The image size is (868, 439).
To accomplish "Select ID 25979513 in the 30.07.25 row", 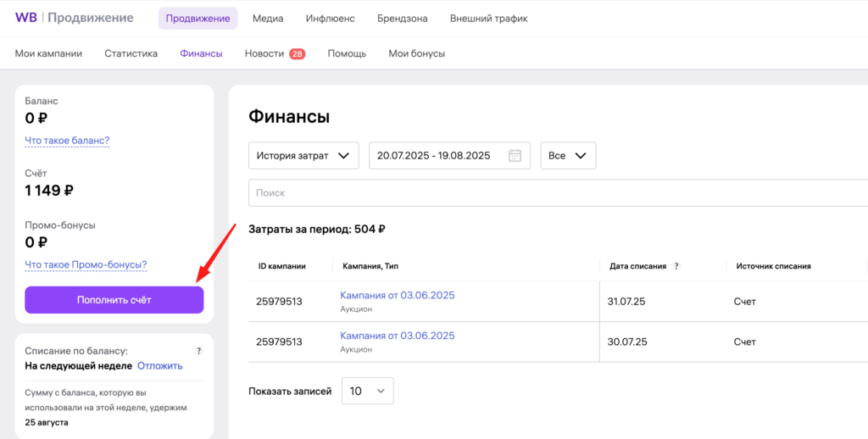I will pyautogui.click(x=279, y=342).
